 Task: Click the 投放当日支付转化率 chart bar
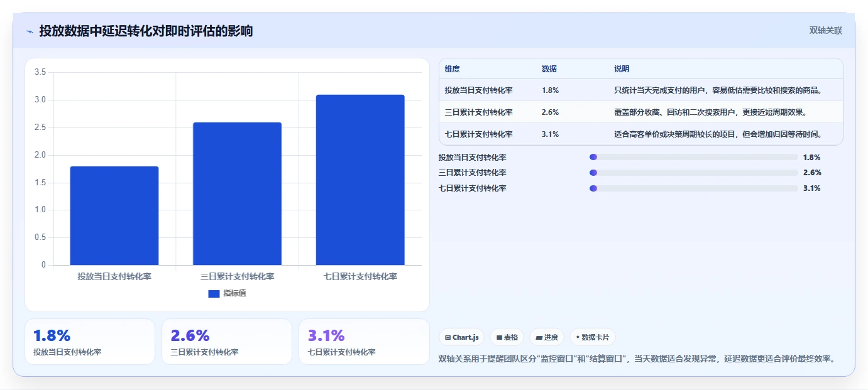[x=114, y=215]
